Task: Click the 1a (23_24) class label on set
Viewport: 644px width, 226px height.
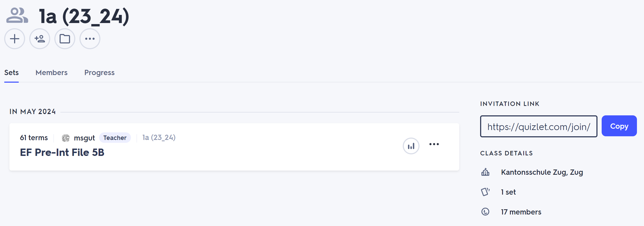Action: [159, 138]
